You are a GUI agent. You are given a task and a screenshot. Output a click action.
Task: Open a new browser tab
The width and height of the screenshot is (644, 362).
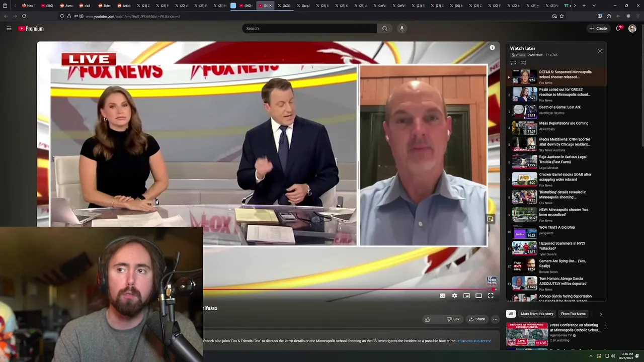click(584, 6)
